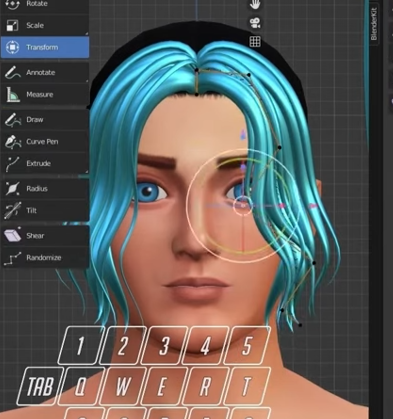Image resolution: width=393 pixels, height=419 pixels.
Task: Click the transform gizmo center circle
Action: (243, 206)
